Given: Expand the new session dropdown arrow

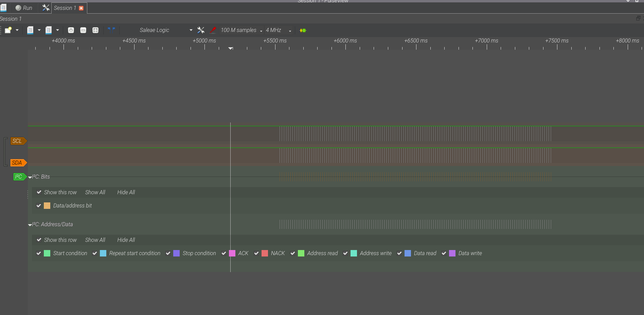Looking at the screenshot, I should click(x=17, y=30).
